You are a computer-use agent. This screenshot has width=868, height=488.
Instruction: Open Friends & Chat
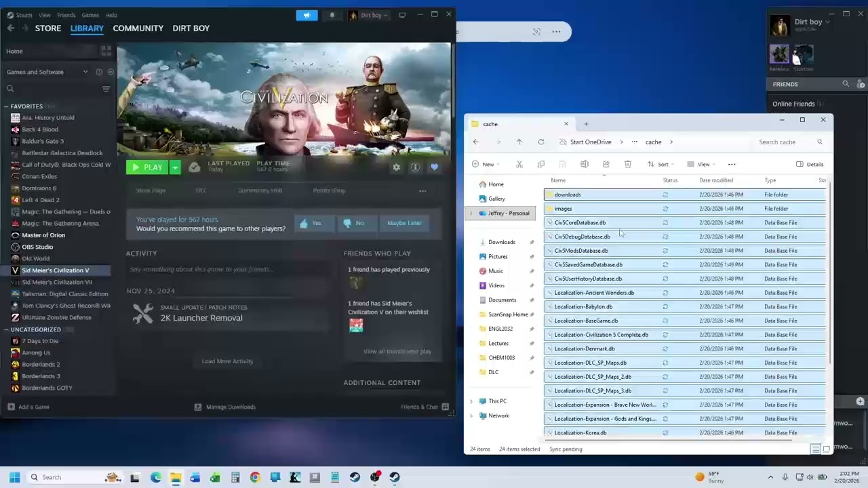tap(425, 407)
